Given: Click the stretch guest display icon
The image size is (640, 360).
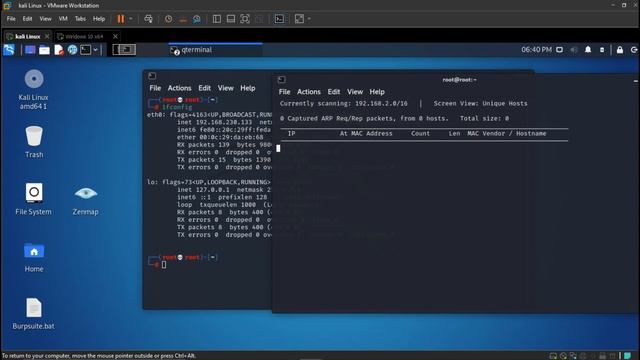Looking at the screenshot, I should click(x=299, y=19).
